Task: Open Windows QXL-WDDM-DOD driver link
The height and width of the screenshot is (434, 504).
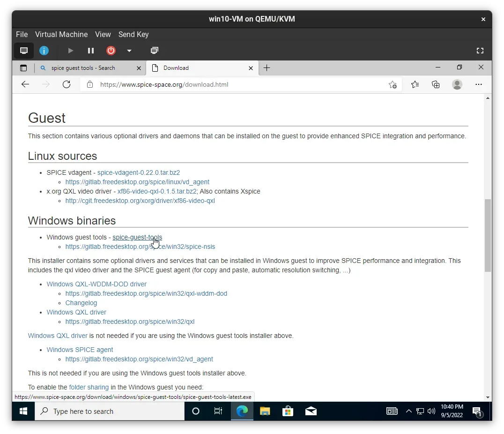Action: [x=96, y=284]
